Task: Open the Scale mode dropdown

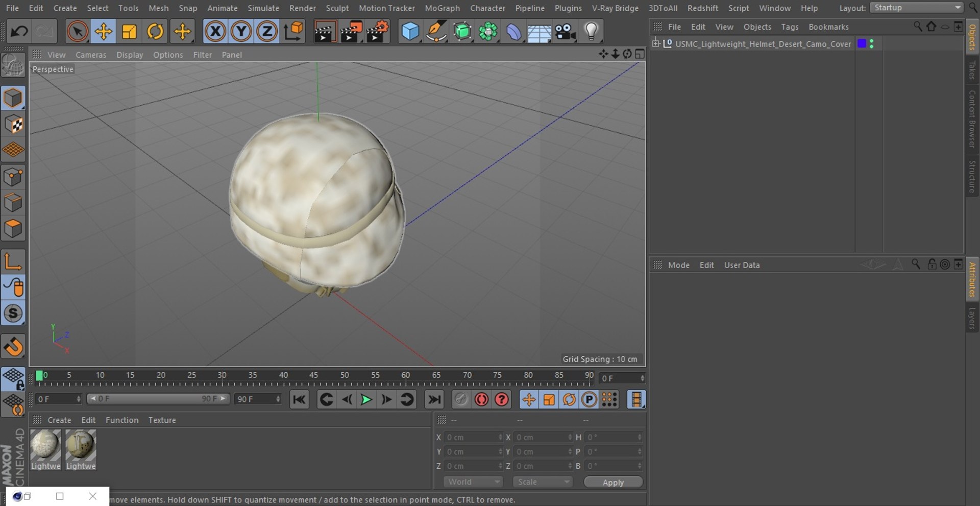Action: point(543,482)
